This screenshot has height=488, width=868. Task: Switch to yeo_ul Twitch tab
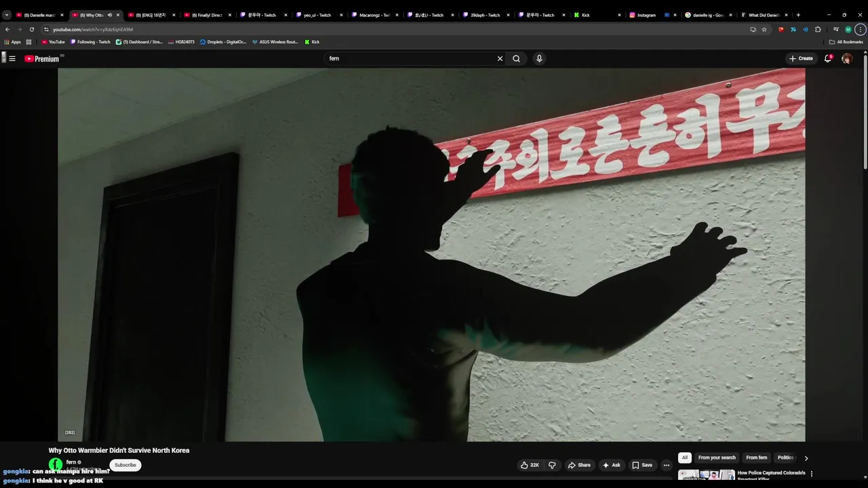pos(319,15)
